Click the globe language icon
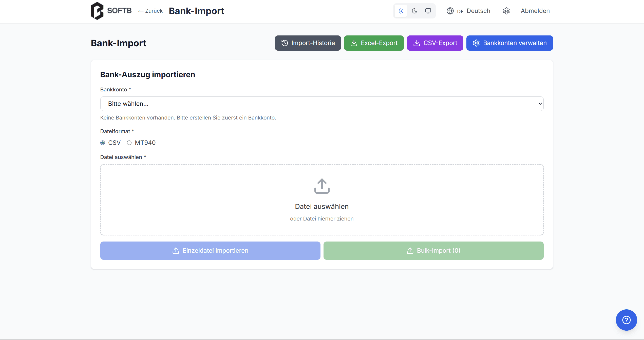 pos(450,11)
